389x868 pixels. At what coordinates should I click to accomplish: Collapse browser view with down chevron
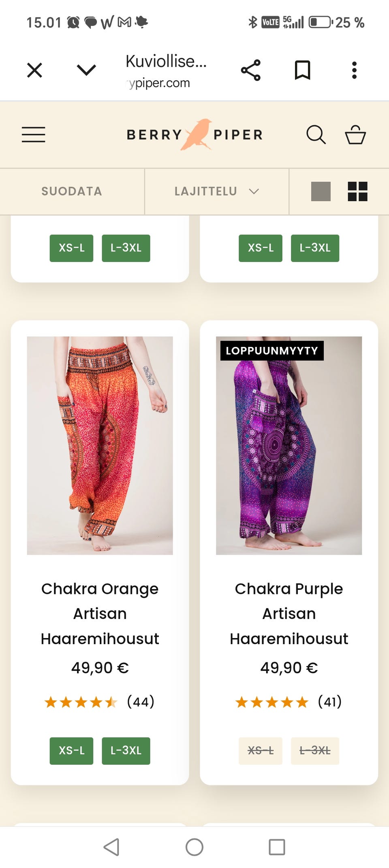(x=86, y=70)
